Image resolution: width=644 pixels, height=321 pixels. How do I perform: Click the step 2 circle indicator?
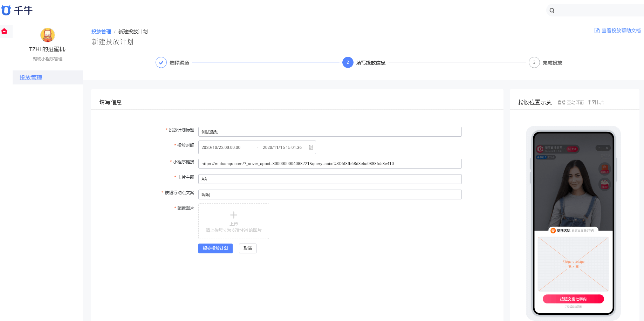tap(348, 62)
